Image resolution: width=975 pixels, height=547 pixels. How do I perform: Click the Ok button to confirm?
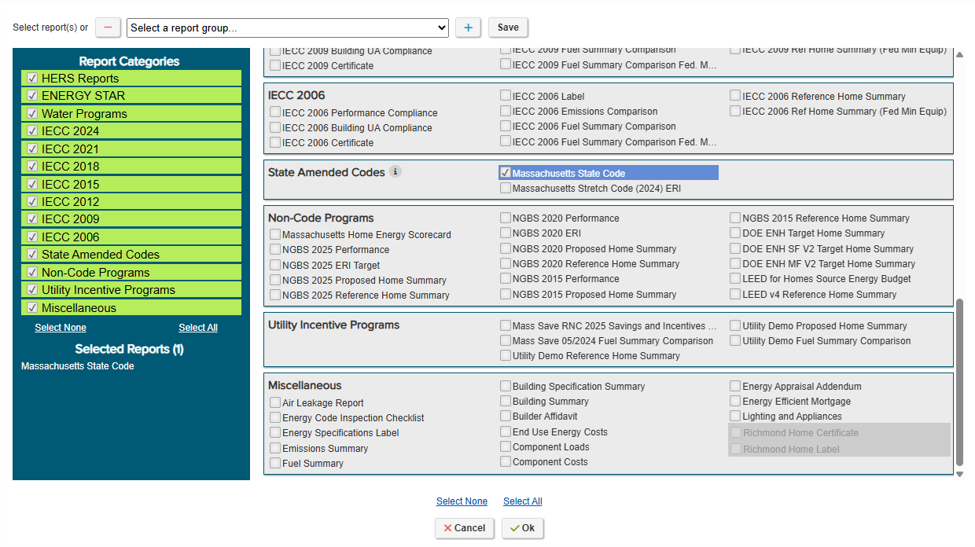click(522, 528)
